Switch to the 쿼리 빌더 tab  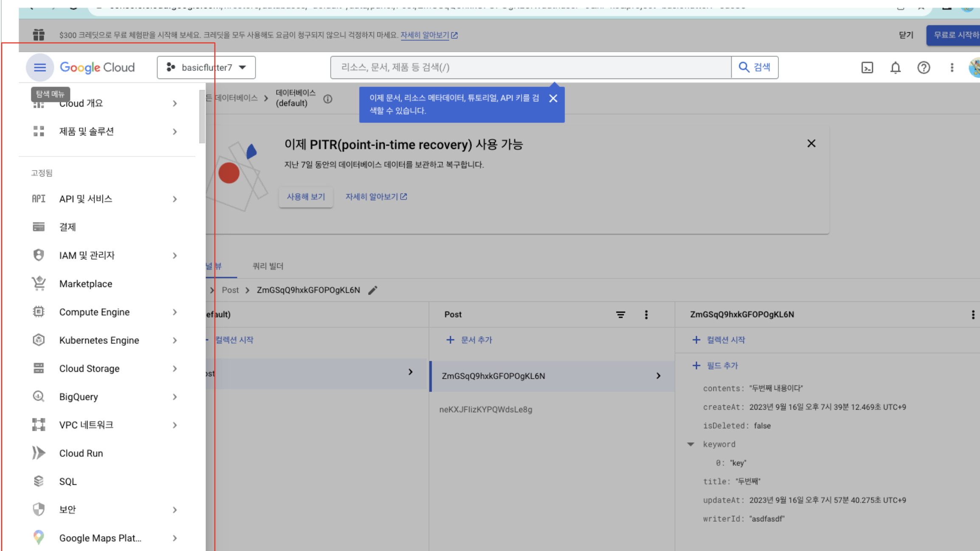tap(268, 266)
